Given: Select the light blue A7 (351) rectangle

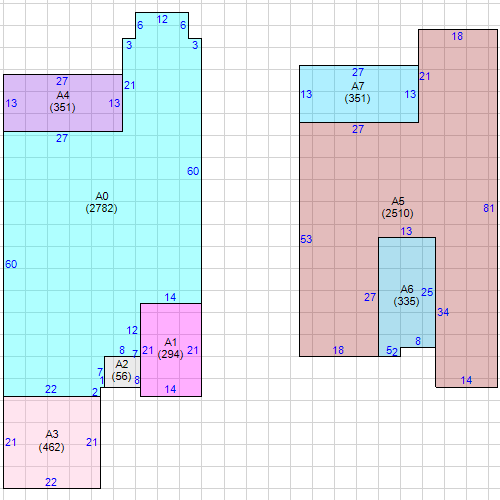Looking at the screenshot, I should coord(359,94).
